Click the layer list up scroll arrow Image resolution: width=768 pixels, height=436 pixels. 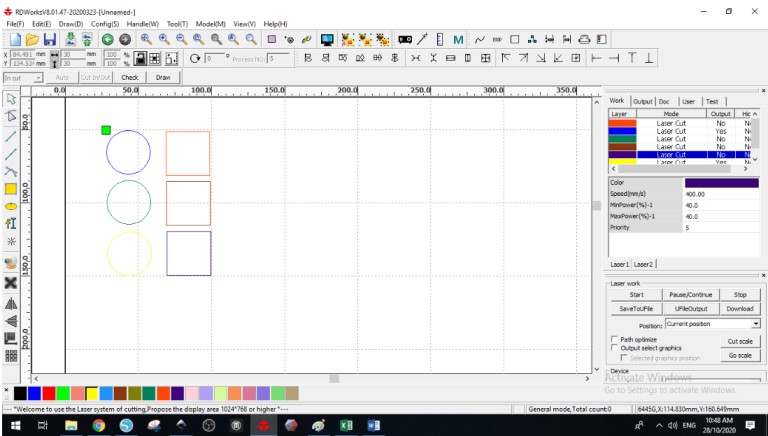755,114
